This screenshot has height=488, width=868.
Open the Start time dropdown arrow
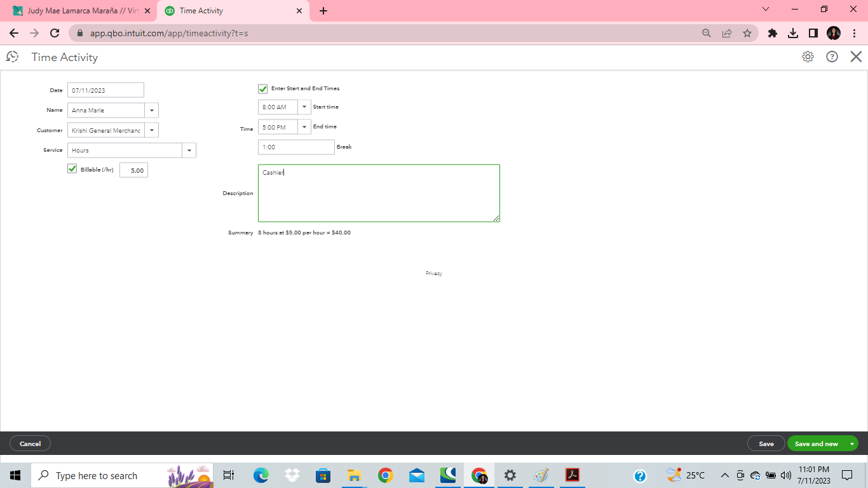pyautogui.click(x=304, y=107)
